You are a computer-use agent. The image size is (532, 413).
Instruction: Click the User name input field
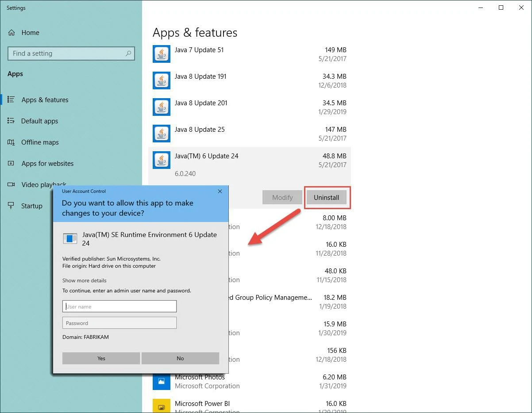pos(119,306)
